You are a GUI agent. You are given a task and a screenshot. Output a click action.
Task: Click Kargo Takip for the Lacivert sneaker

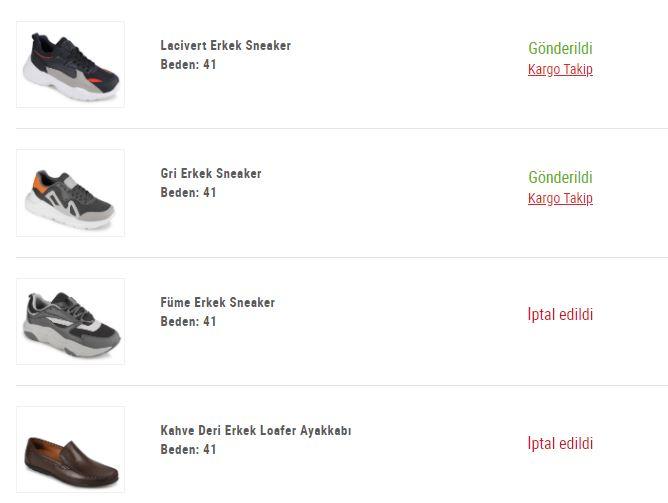[560, 69]
